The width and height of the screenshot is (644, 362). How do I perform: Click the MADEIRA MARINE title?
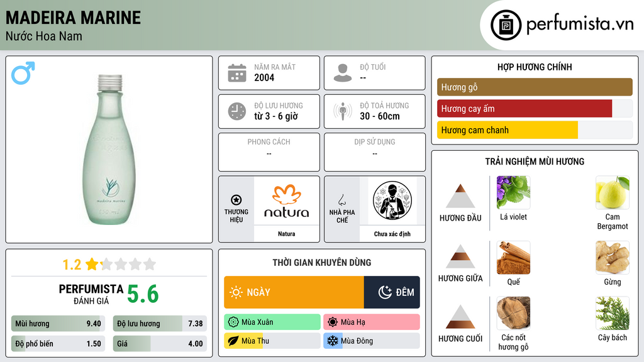coord(73,18)
